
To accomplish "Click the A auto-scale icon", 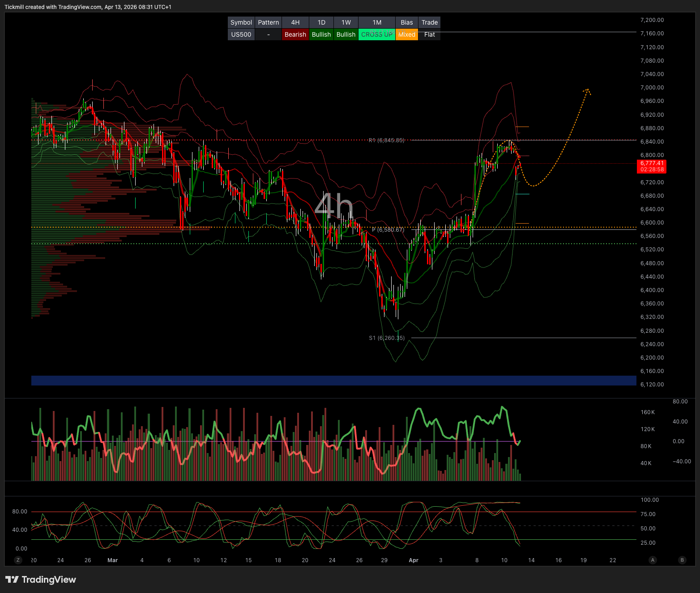I will pyautogui.click(x=653, y=560).
